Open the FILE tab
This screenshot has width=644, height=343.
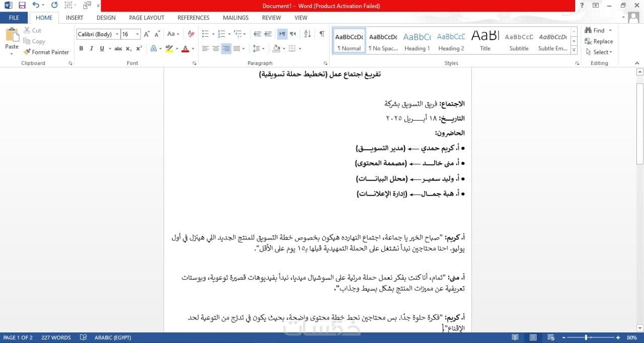click(14, 18)
